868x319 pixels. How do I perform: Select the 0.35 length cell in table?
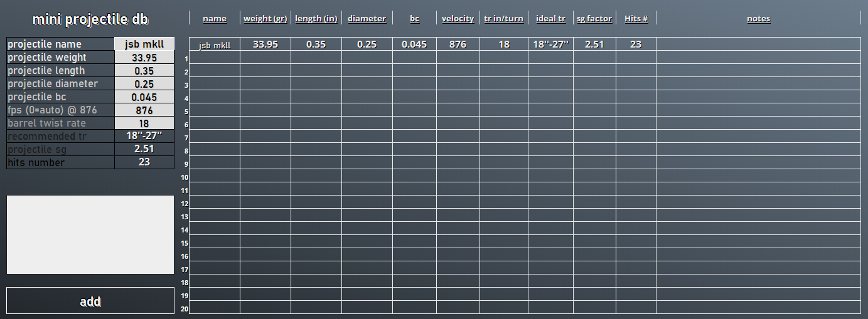pos(316,44)
